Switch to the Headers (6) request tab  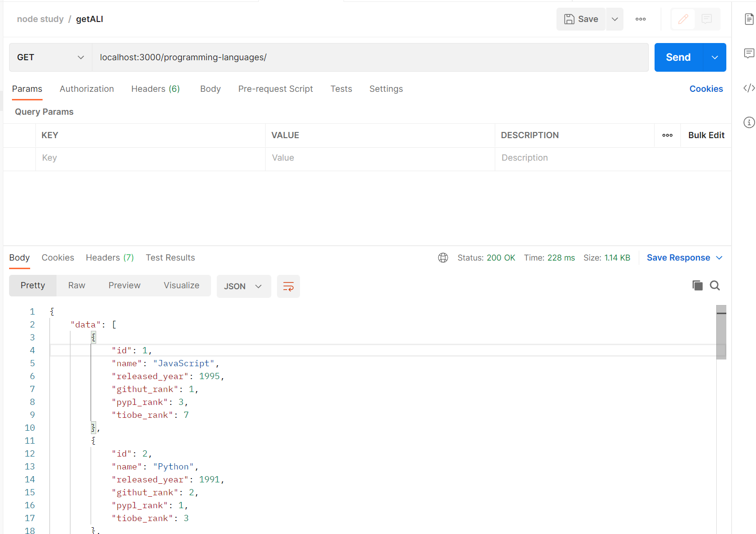[x=156, y=89]
